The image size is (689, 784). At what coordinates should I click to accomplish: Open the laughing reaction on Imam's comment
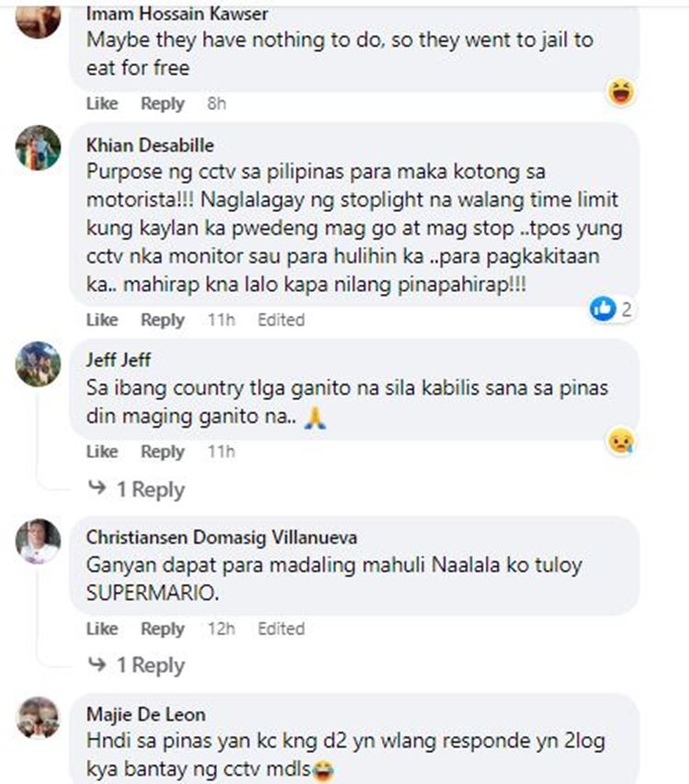click(x=621, y=92)
